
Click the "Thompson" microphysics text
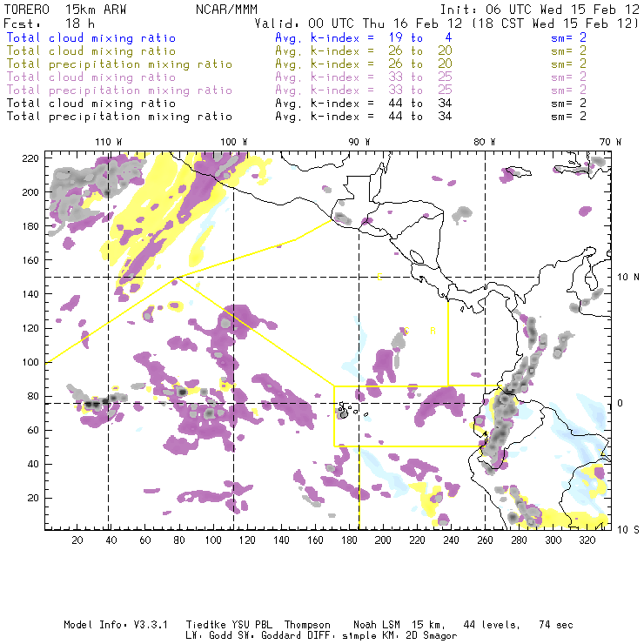(307, 625)
